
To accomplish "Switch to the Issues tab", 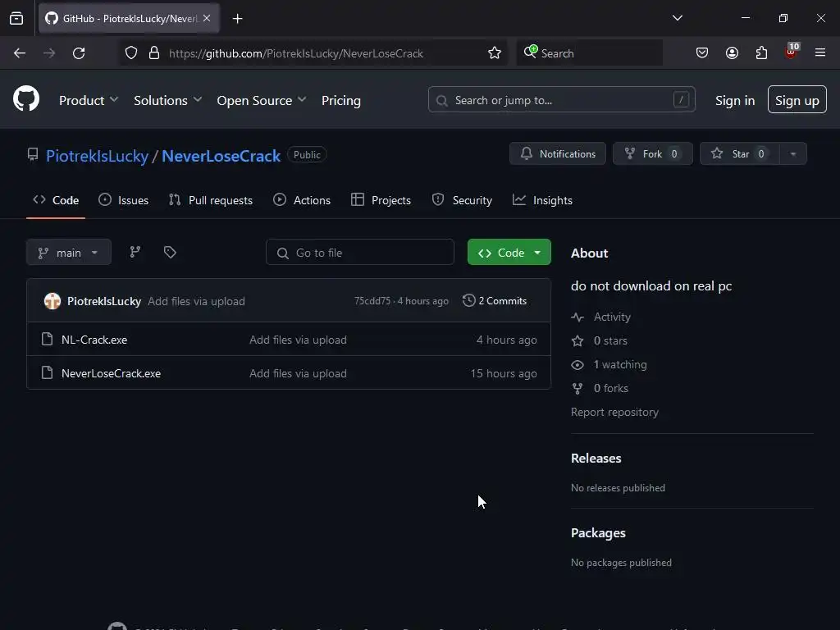I will 123,200.
